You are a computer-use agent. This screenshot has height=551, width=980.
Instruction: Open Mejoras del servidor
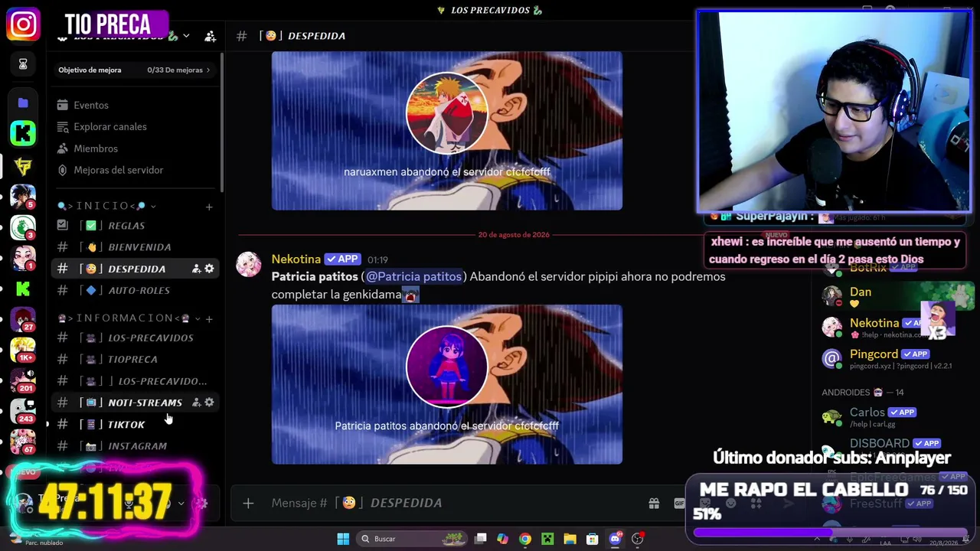(135, 170)
